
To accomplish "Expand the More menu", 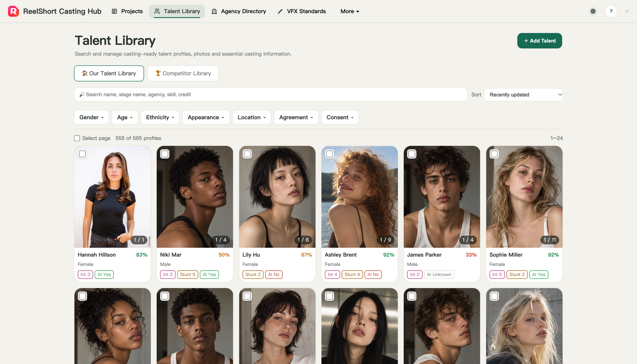I will [350, 11].
